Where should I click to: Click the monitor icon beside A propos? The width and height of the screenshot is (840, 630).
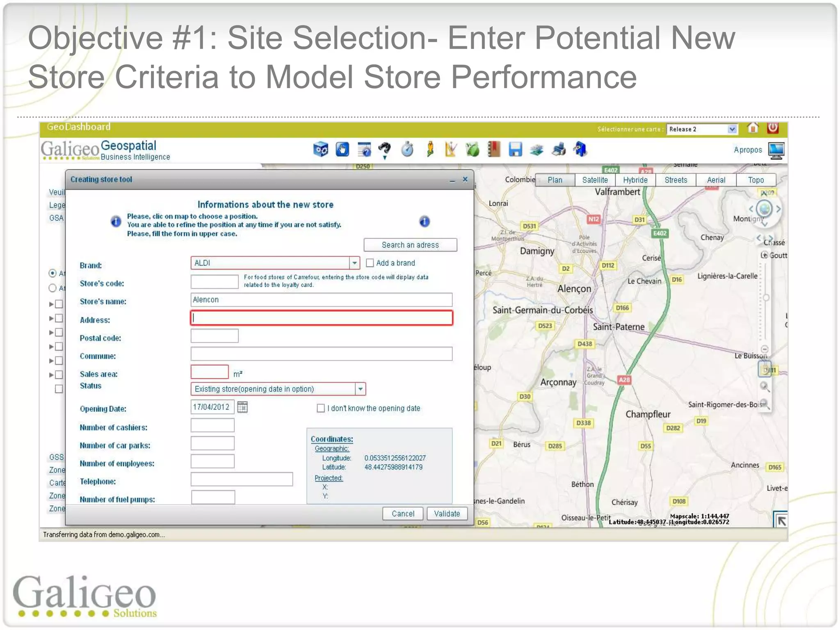[776, 151]
